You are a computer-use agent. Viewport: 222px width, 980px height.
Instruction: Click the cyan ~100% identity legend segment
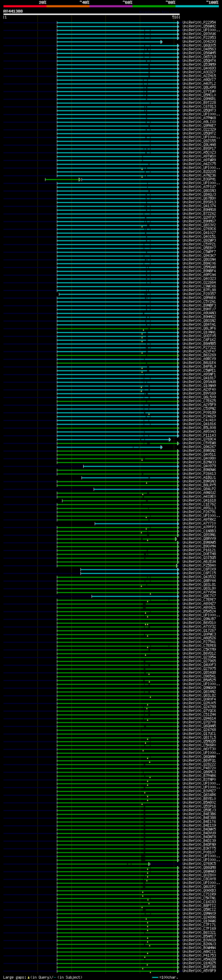tap(197, 6)
